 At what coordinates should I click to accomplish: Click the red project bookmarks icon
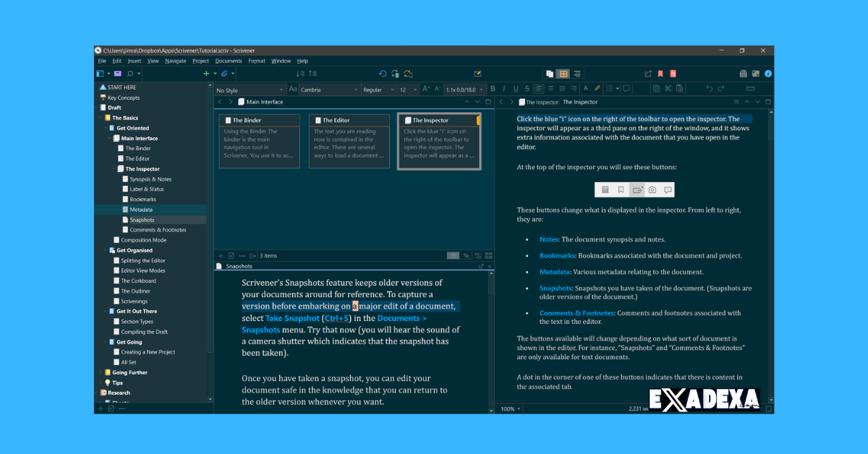[660, 73]
